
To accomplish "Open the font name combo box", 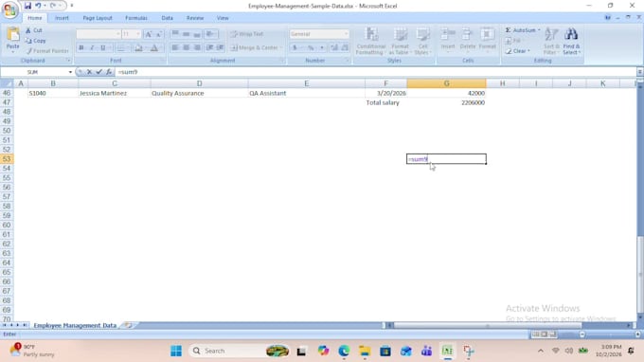I will point(98,34).
